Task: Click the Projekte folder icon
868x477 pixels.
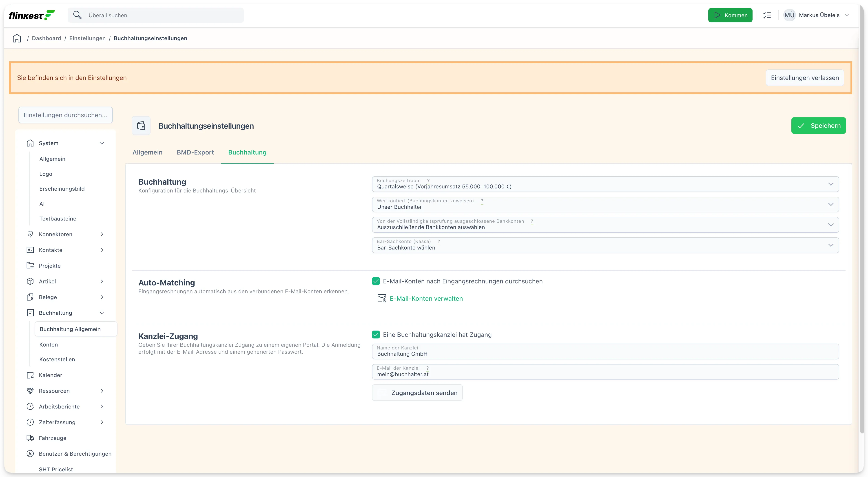Action: tap(30, 266)
